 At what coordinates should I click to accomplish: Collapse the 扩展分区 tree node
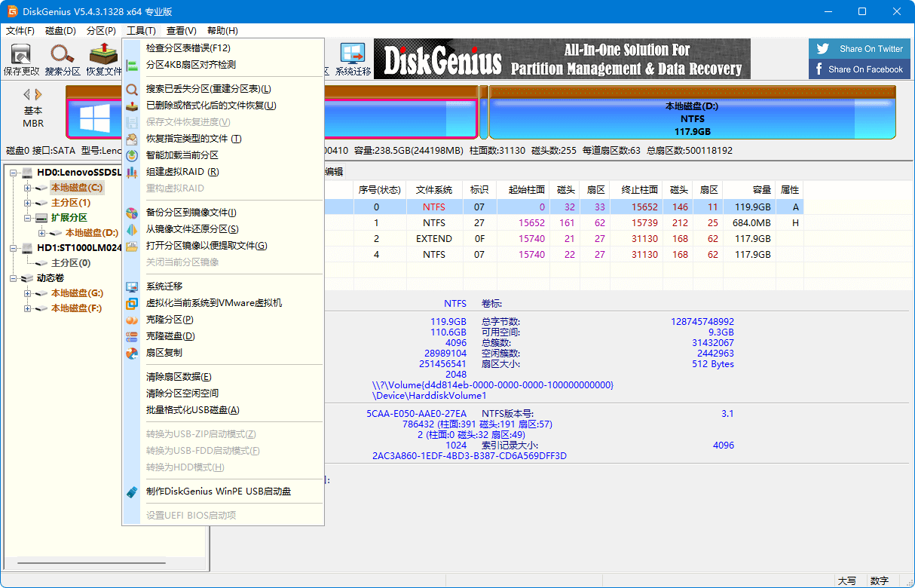(28, 218)
